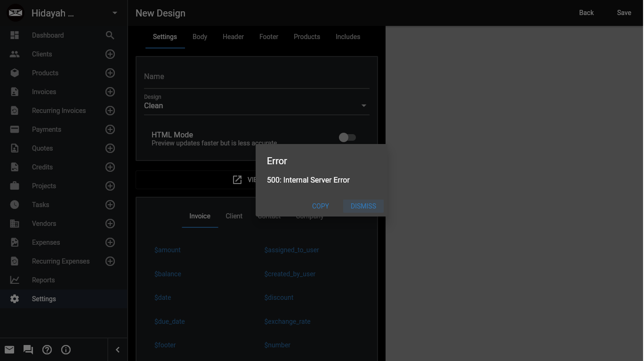644x361 pixels.
Task: Switch to the Products tab
Action: click(307, 37)
